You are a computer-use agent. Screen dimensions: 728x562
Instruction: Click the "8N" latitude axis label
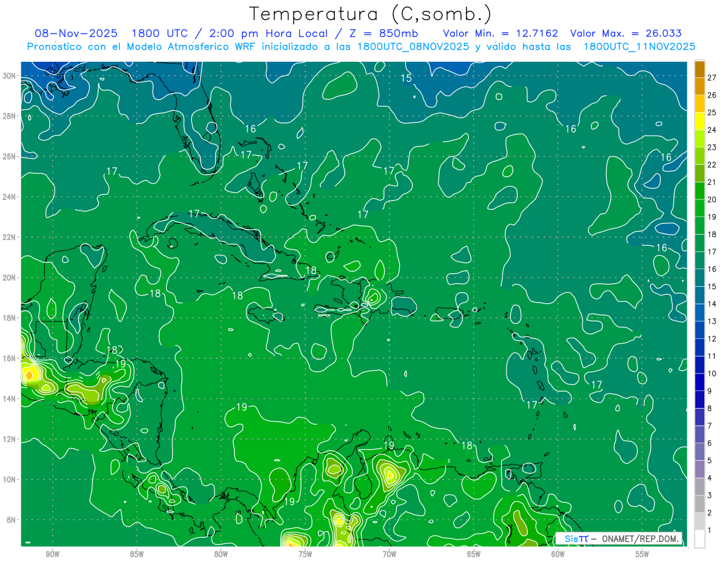[12, 520]
